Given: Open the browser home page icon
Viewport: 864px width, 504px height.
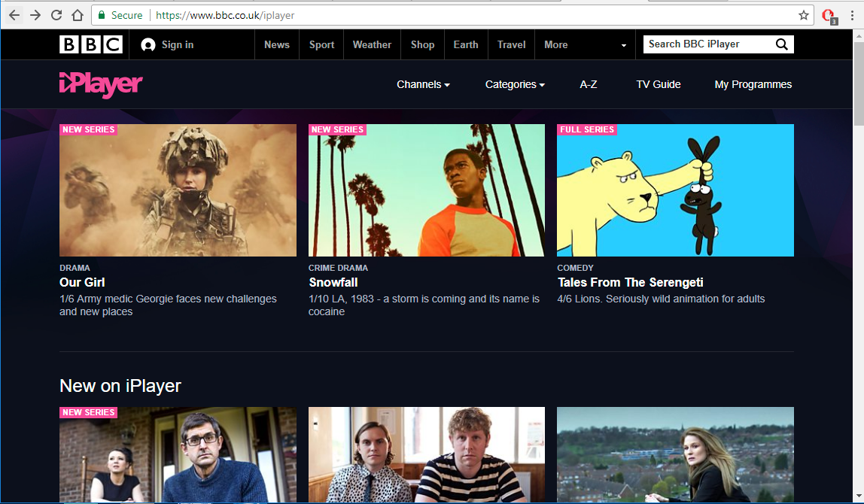Looking at the screenshot, I should point(78,15).
